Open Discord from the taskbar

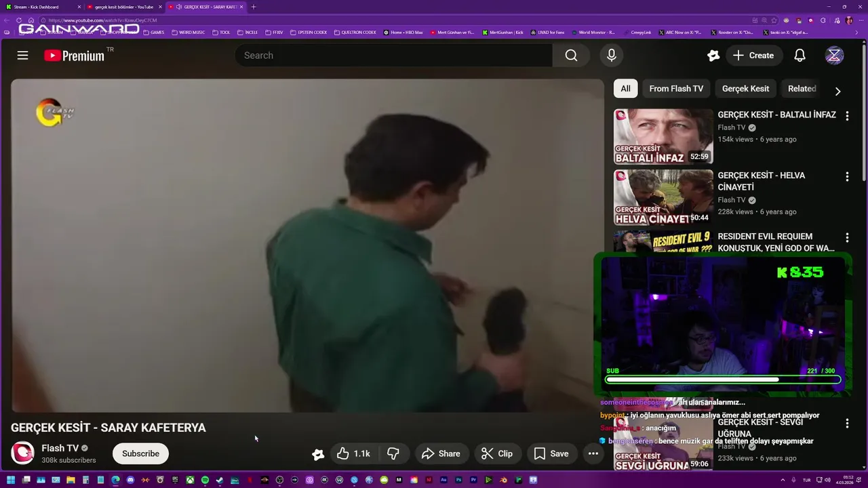click(130, 480)
